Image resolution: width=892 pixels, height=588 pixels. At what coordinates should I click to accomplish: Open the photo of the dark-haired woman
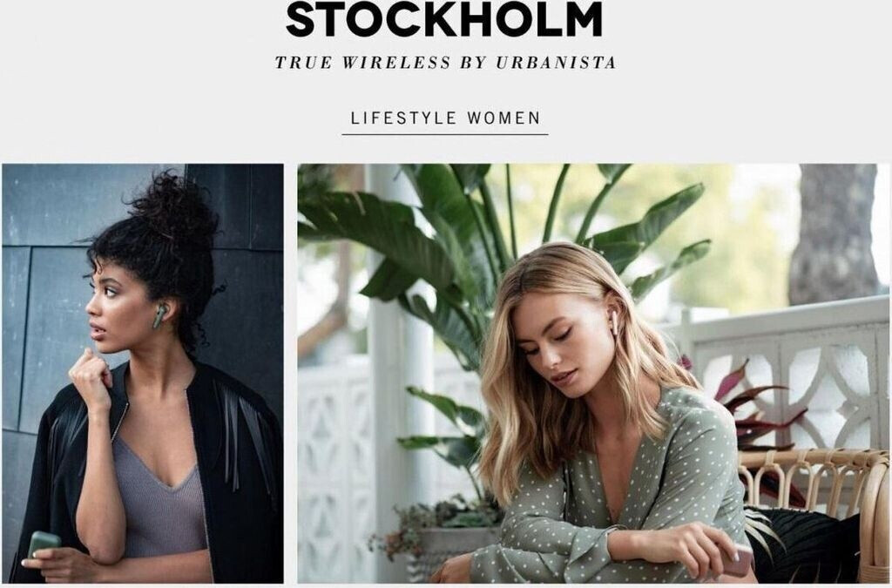coord(143,373)
